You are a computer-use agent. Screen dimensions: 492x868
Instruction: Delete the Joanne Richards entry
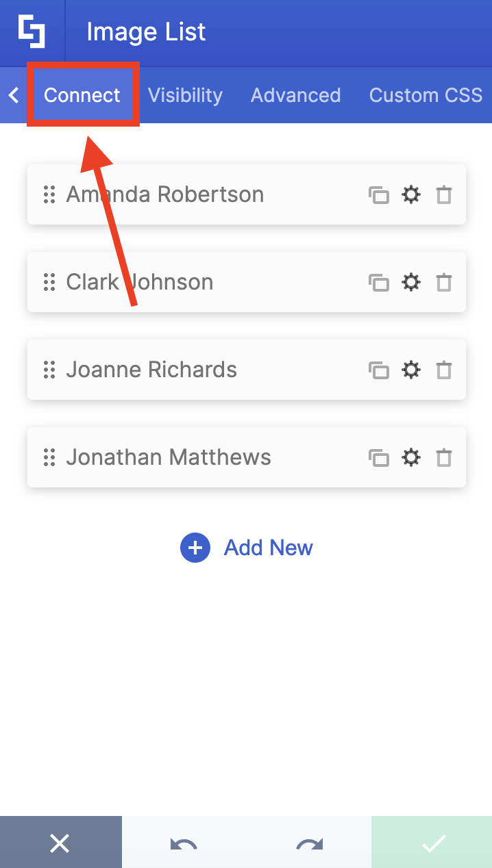click(443, 370)
